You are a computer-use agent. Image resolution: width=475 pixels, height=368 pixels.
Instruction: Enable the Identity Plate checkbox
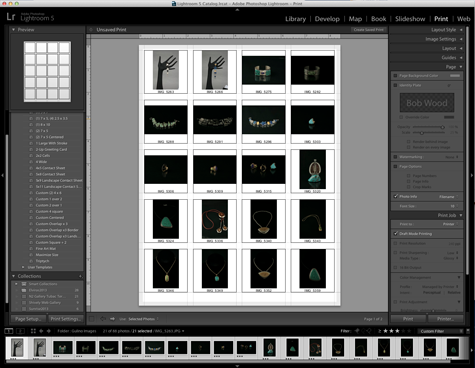click(x=395, y=85)
